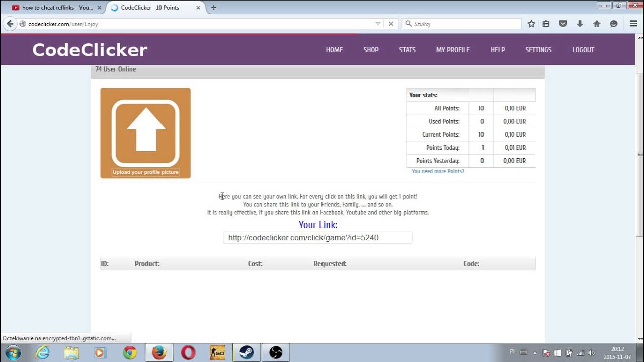Bookmark this page with the star icon
This screenshot has width=644, height=362.
531,24
